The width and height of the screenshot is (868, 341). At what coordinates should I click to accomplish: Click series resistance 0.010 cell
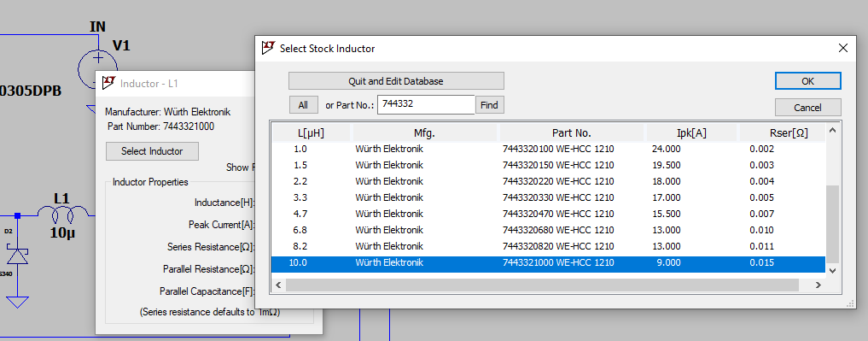click(761, 230)
